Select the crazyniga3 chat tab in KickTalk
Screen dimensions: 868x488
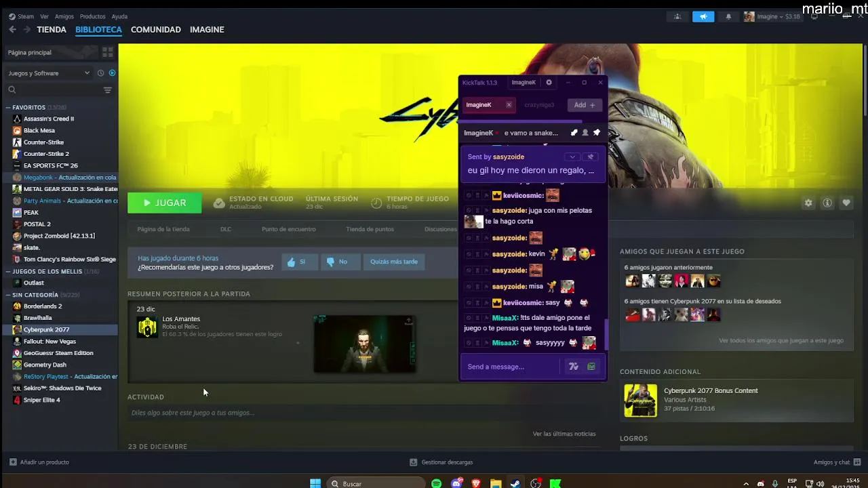click(x=539, y=105)
